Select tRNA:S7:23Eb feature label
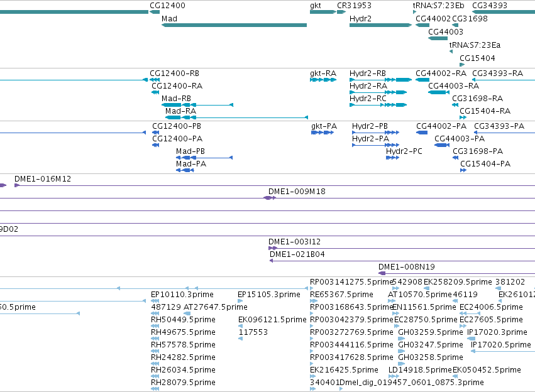Viewport: 535px width, 392px height. (x=438, y=6)
